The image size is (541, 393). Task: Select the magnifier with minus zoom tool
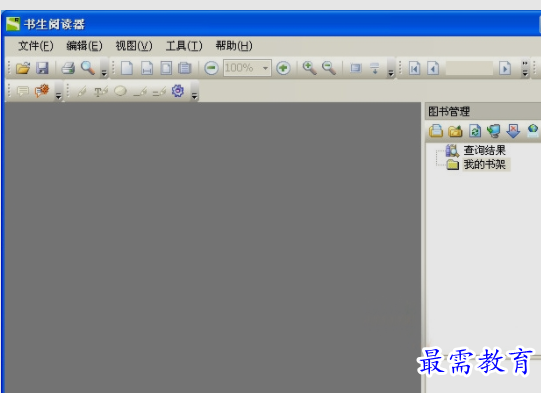click(x=329, y=68)
